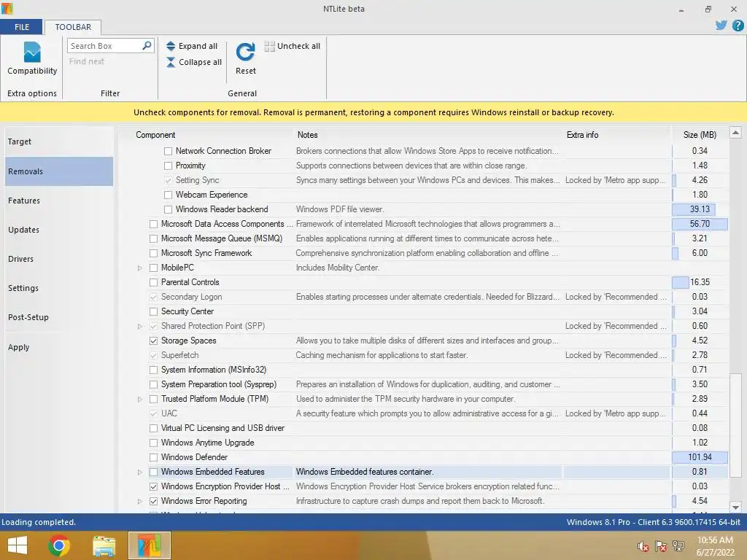Open File Explorer from the taskbar

[x=104, y=545]
